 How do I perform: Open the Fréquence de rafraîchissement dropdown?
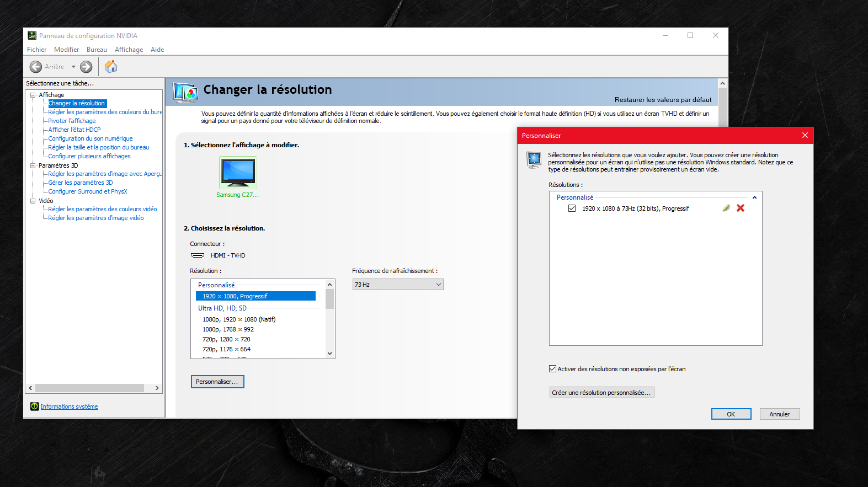coord(398,285)
